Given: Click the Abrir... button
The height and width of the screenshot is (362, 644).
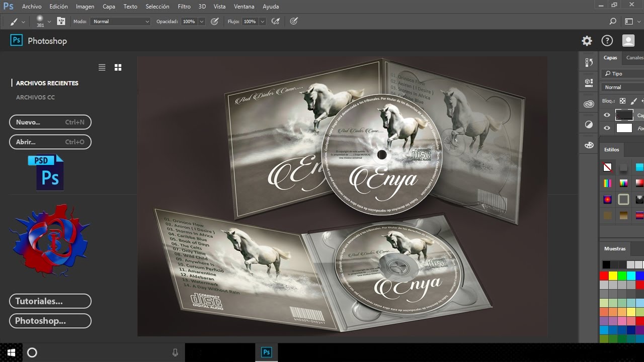Looking at the screenshot, I should (50, 142).
